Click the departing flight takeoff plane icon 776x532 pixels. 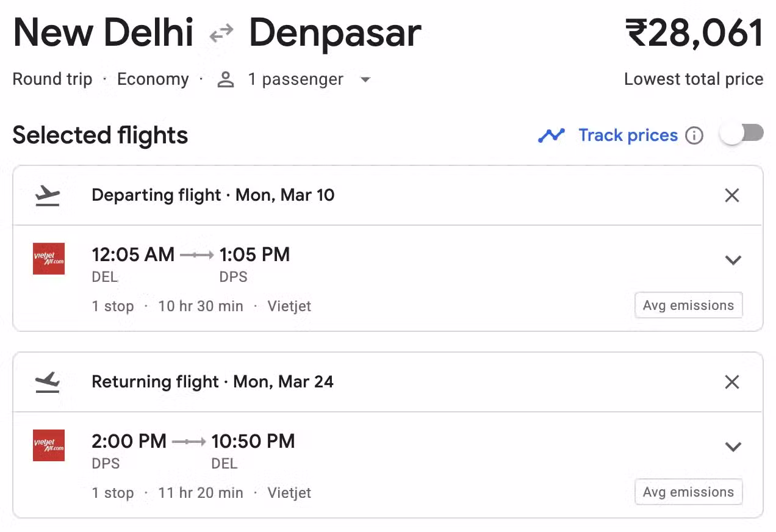pos(48,196)
